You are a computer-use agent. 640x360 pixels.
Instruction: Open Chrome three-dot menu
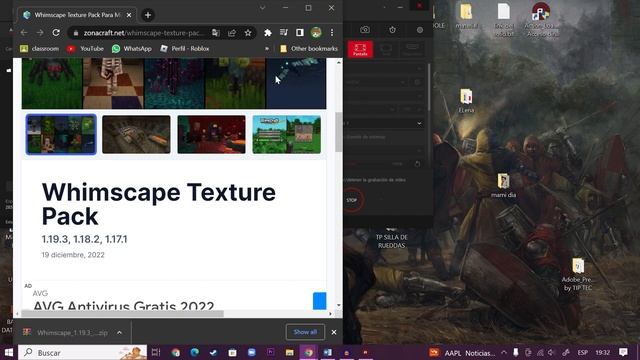tap(332, 33)
